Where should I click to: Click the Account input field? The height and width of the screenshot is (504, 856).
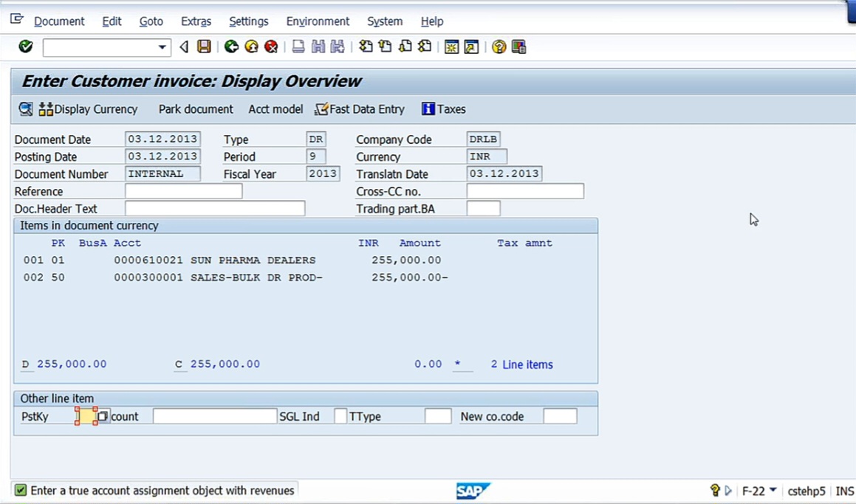[x=214, y=416]
